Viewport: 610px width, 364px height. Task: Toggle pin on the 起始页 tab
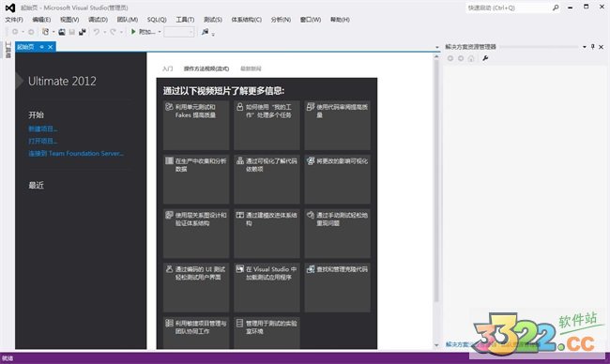click(41, 47)
